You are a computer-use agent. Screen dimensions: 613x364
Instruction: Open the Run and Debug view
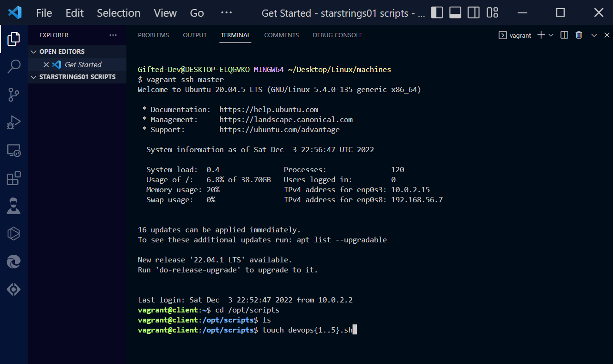coord(14,123)
